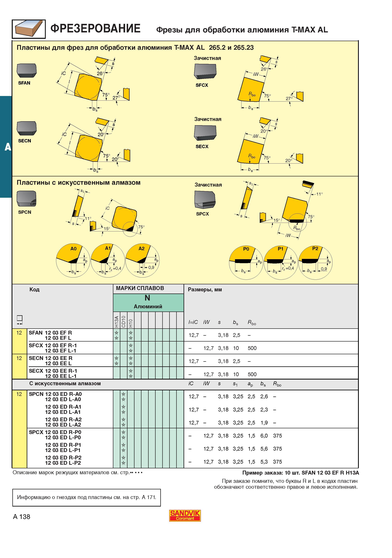Screen dimensions: 392x558
Task: Click the P2 edge detail circle
Action: click(x=315, y=263)
